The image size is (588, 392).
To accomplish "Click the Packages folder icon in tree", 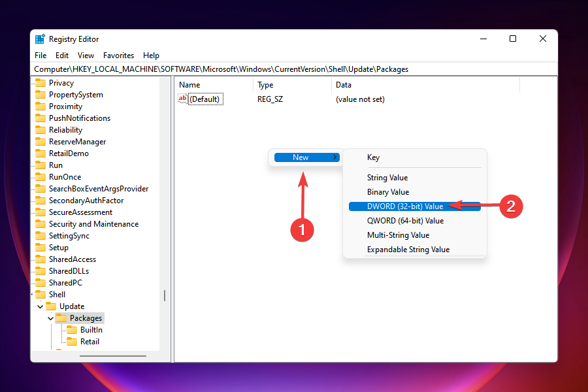I will 61,318.
